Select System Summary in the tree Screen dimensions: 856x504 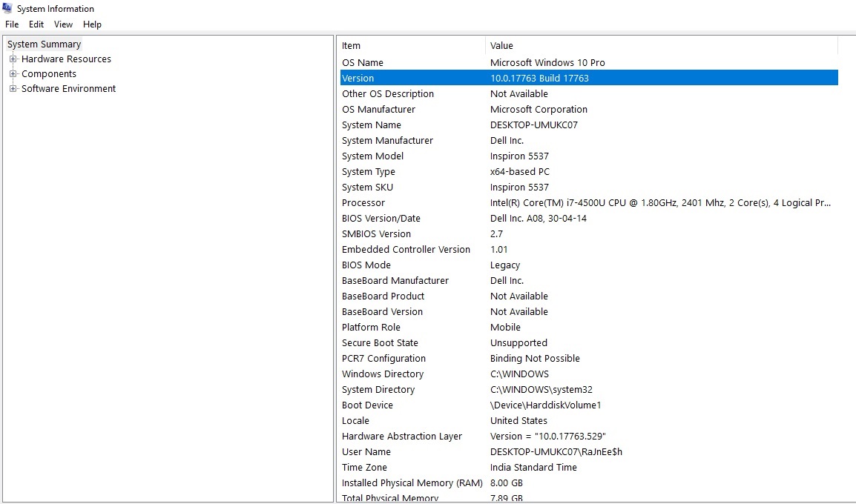coord(45,44)
